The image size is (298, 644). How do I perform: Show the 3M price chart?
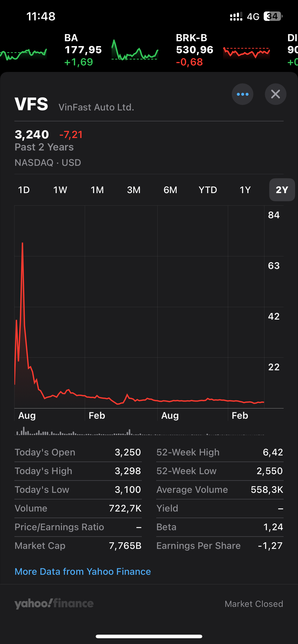(x=134, y=190)
